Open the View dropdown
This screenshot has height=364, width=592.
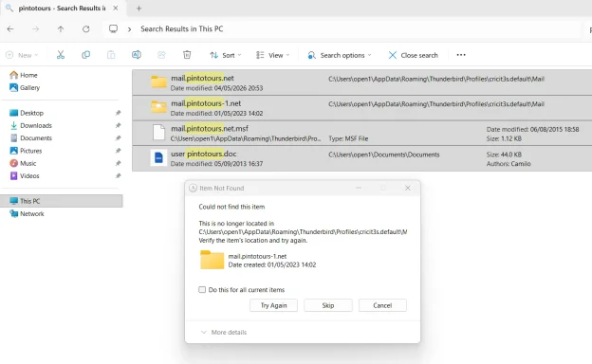[x=272, y=55]
